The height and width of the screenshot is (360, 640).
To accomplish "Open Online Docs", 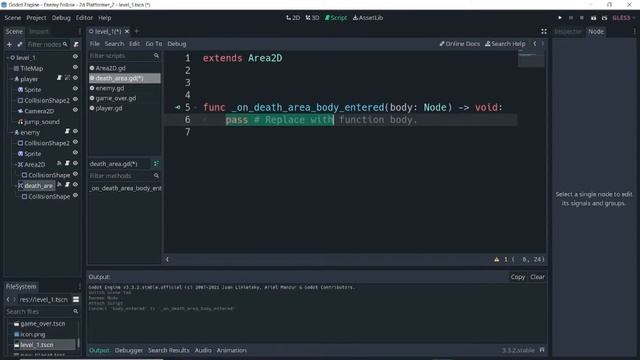I will [460, 44].
